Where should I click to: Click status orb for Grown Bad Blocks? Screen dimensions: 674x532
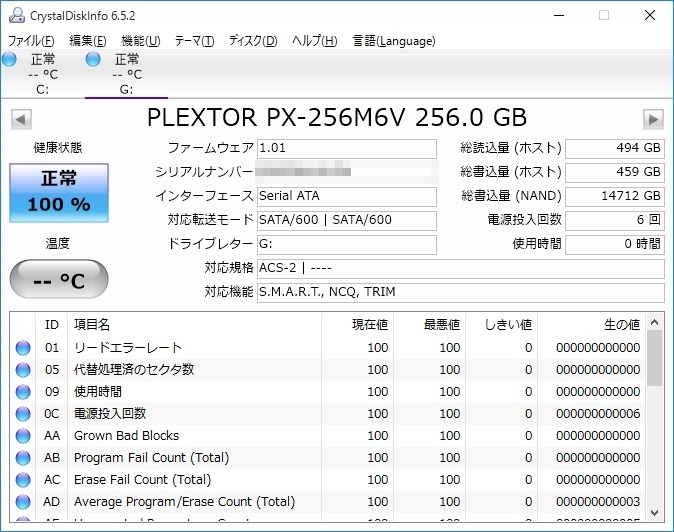coord(23,436)
